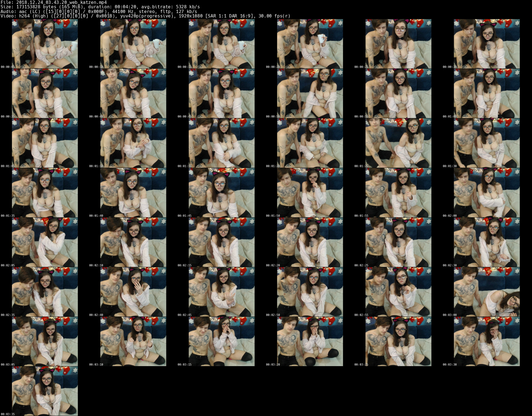Screen dimensions: 532x416
Task: Click the 00:02:15 thumbnail
Action: 222,242
